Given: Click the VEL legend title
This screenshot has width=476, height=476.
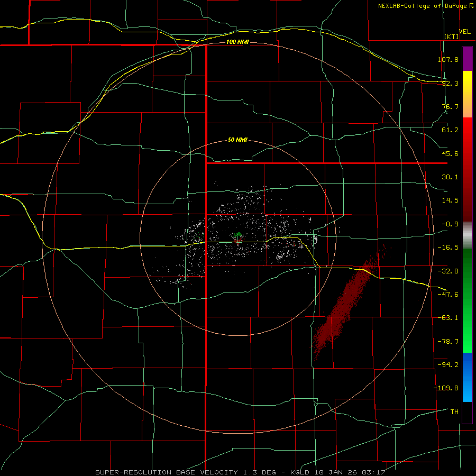Looking at the screenshot, I should tap(464, 32).
